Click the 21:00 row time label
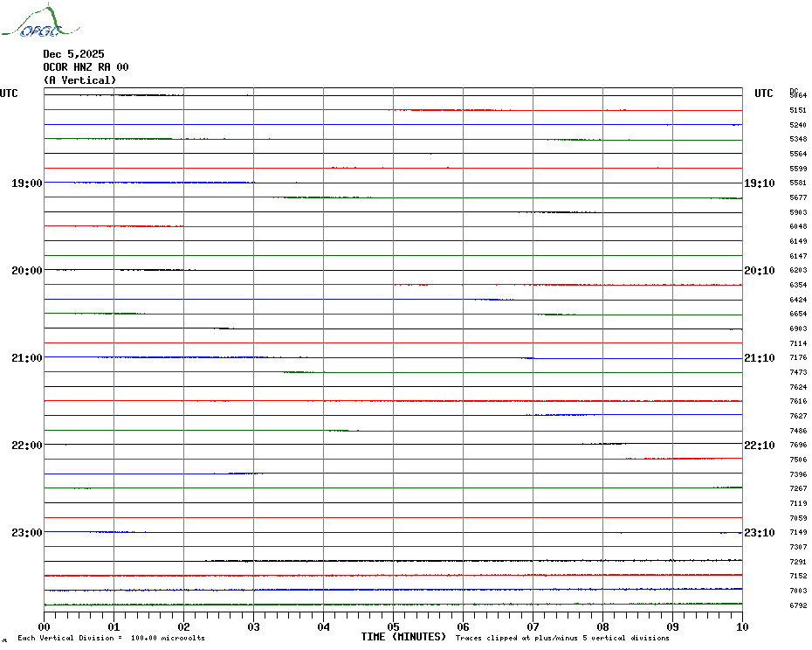Image resolution: width=812 pixels, height=650 pixels. click(27, 358)
